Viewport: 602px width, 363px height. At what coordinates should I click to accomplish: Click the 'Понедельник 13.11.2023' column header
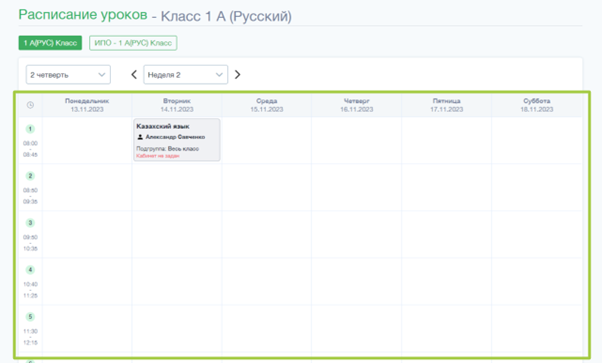tap(87, 105)
